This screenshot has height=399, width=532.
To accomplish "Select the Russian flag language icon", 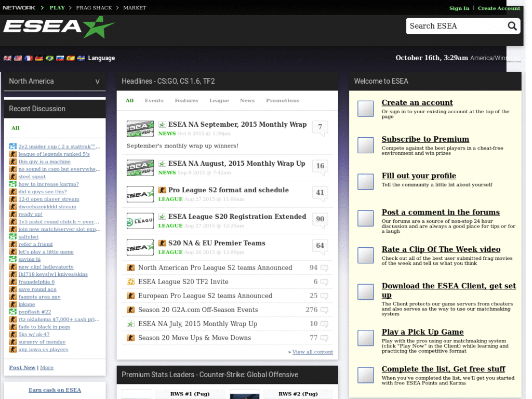I will point(60,58).
